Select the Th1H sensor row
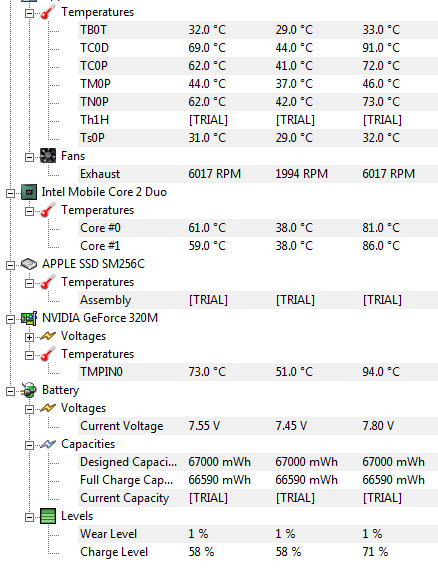This screenshot has width=438, height=573. (258, 120)
